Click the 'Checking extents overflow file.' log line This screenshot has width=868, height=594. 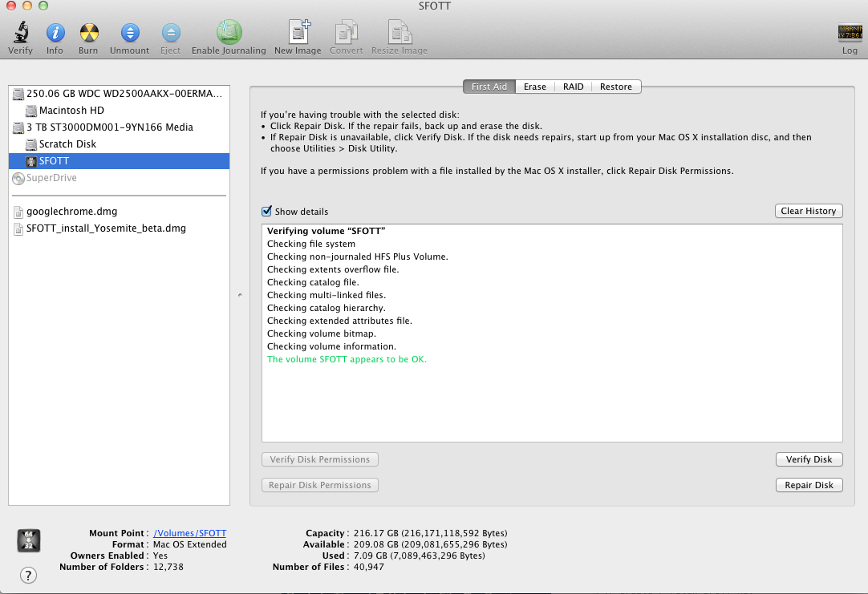coord(333,269)
